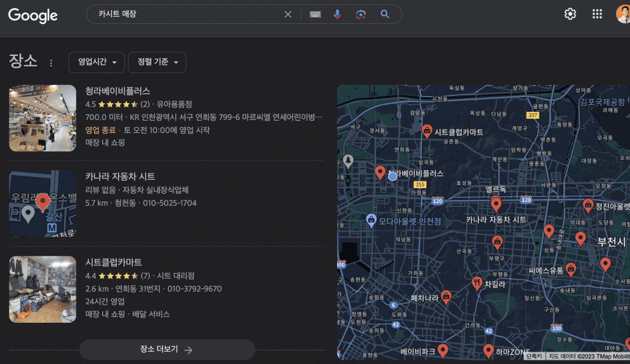630x364 pixels.
Task: Search by image with Lens icon
Action: pos(361,15)
